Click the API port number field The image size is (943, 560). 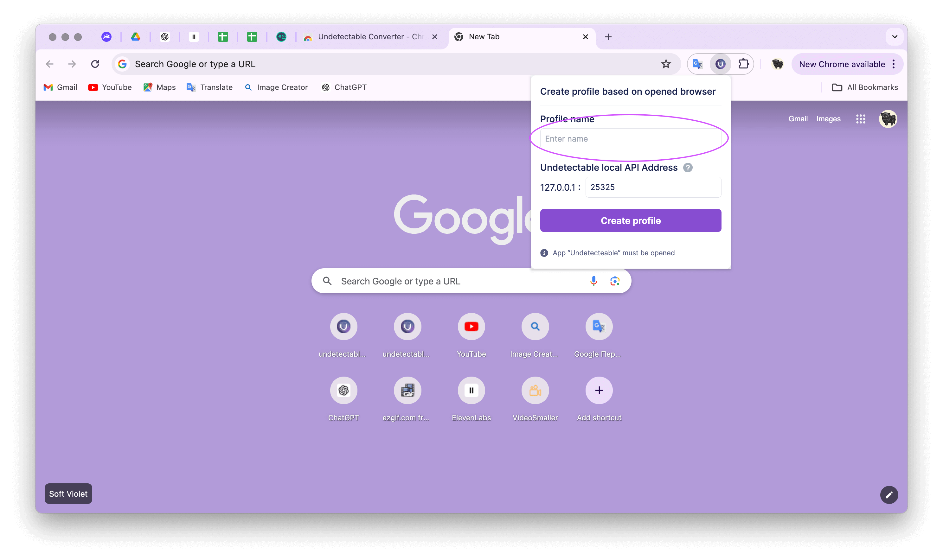coord(653,187)
